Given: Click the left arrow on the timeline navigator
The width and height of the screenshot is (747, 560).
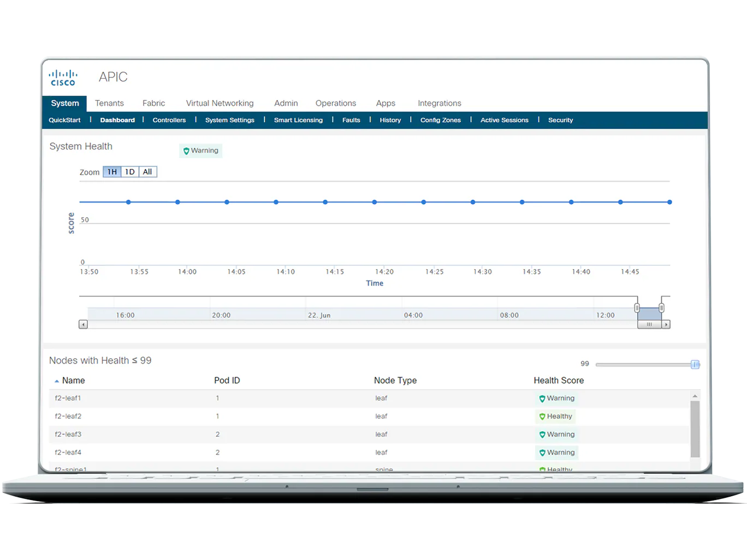Looking at the screenshot, I should pos(83,324).
